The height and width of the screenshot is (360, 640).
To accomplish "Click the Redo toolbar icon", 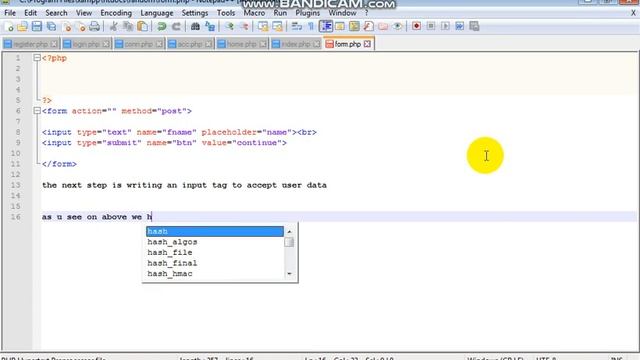I will coord(176,27).
